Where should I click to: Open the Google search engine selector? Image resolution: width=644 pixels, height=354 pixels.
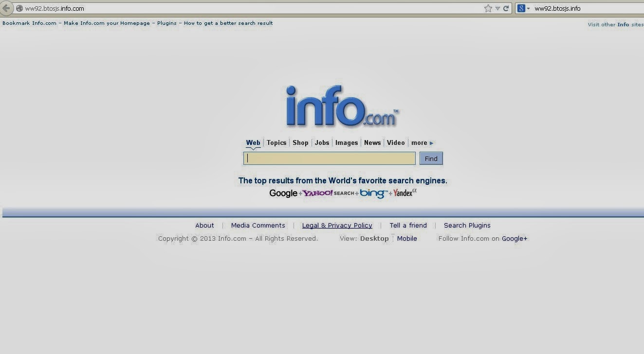pos(523,8)
